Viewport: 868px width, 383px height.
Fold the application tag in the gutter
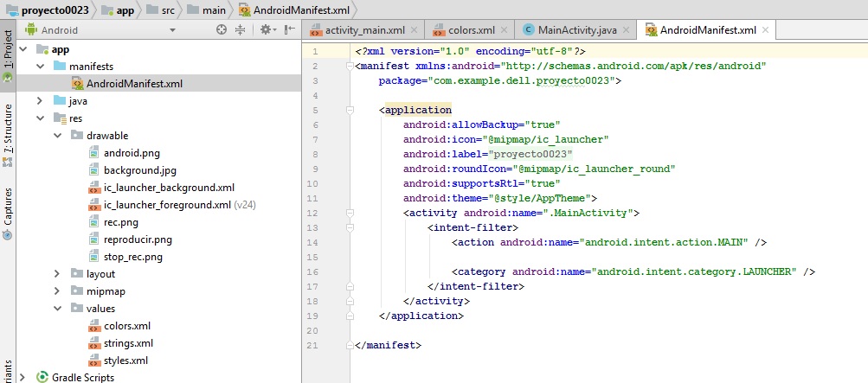tap(349, 110)
